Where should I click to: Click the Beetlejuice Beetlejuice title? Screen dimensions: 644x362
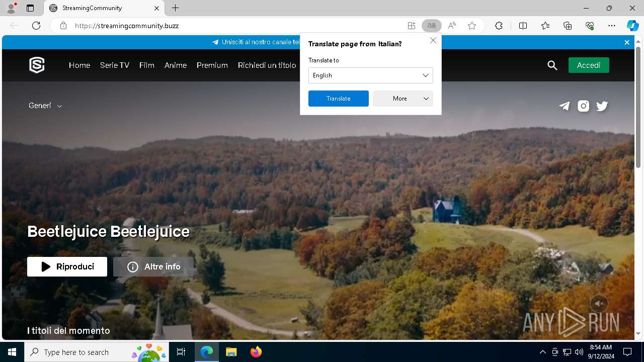109,231
